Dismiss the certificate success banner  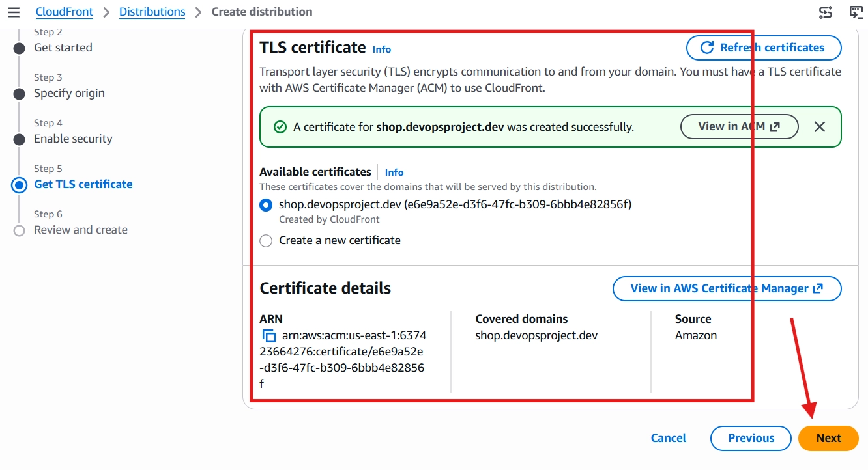tap(820, 127)
